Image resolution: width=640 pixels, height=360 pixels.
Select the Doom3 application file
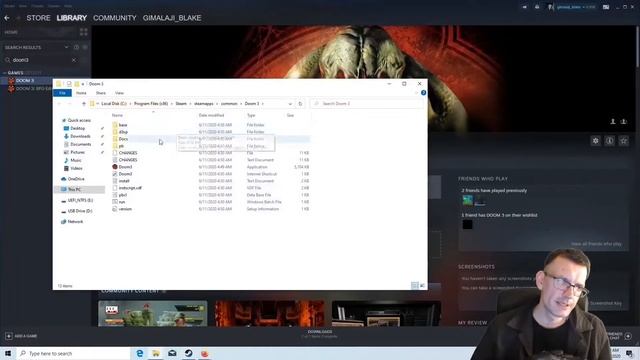(125, 167)
